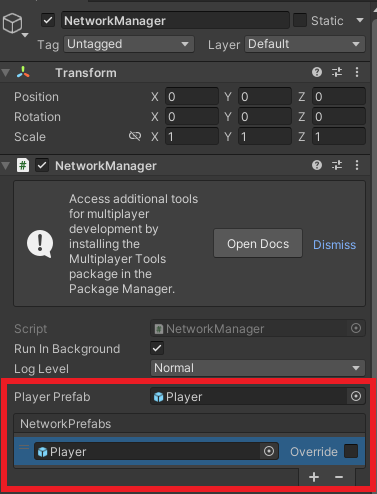Open the Transform component options menu

(357, 72)
